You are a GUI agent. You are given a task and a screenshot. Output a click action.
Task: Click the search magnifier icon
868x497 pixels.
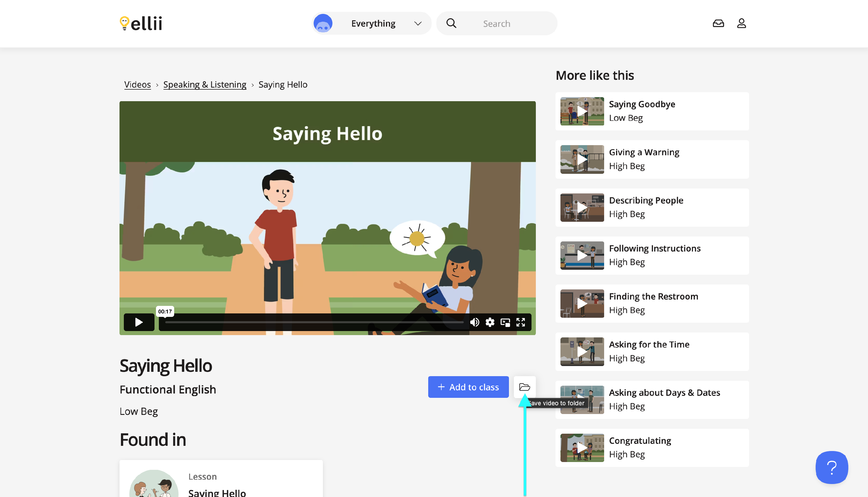[451, 23]
